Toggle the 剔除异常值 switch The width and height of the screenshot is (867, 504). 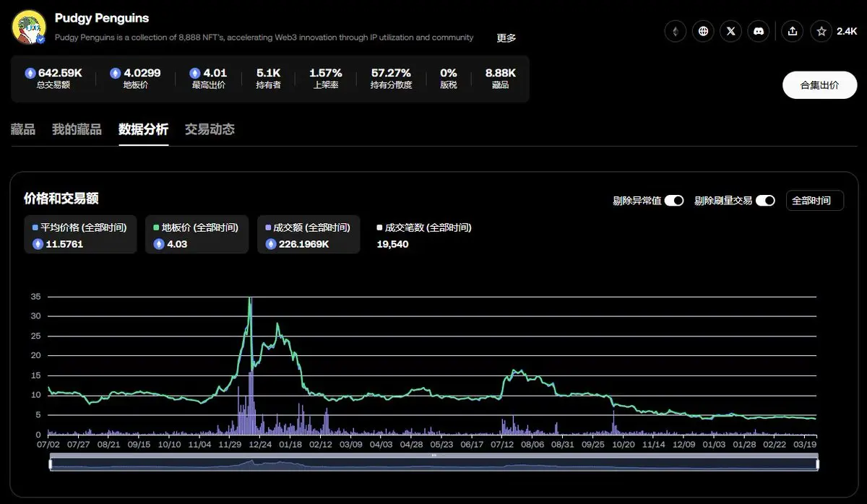673,201
